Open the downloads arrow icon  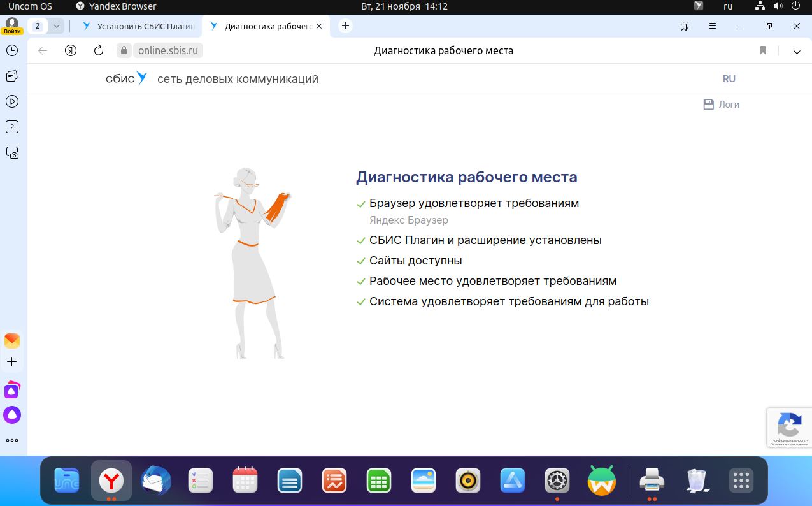[797, 50]
